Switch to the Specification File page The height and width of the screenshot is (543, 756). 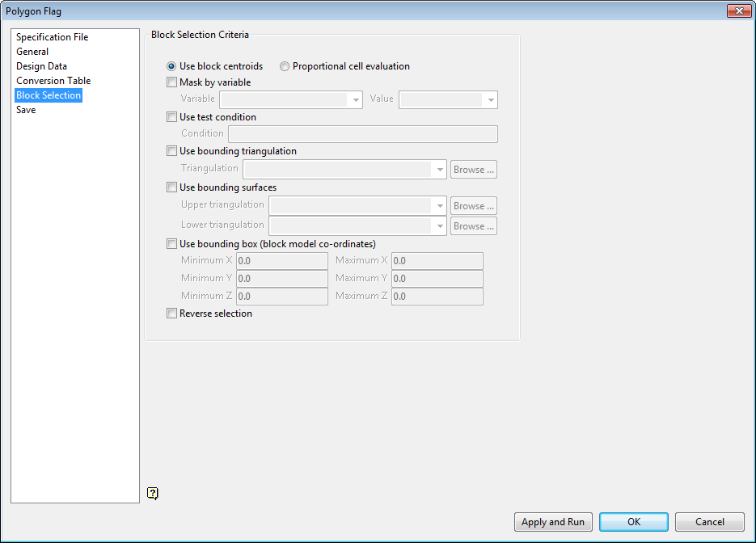click(51, 36)
